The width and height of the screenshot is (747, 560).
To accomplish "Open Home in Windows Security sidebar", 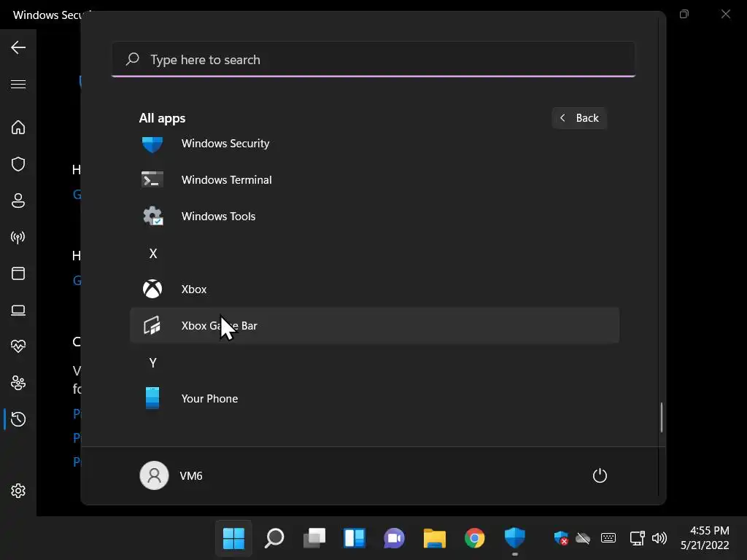I will (x=18, y=127).
